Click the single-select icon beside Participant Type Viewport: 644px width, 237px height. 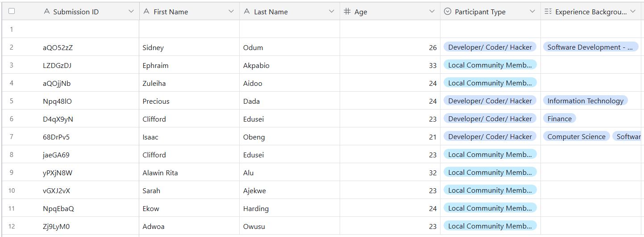[x=448, y=12]
